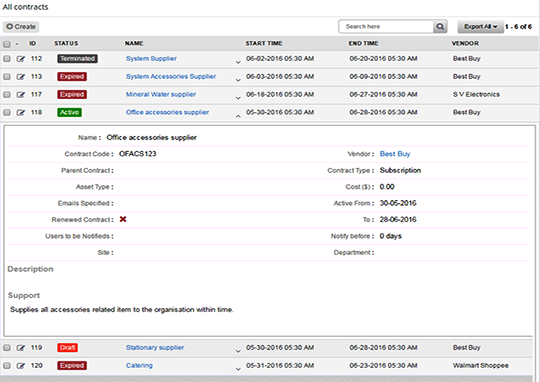Image resolution: width=540 pixels, height=382 pixels.
Task: Focus the Search here field
Action: [386, 27]
